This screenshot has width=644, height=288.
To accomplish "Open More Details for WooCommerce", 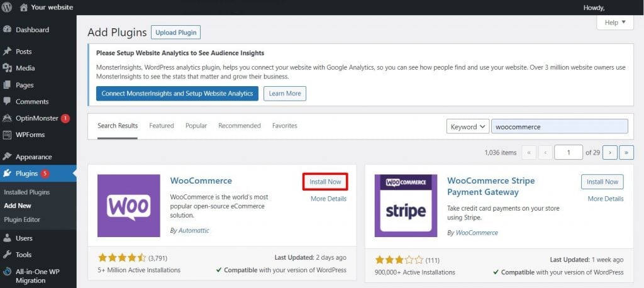I will [x=328, y=199].
